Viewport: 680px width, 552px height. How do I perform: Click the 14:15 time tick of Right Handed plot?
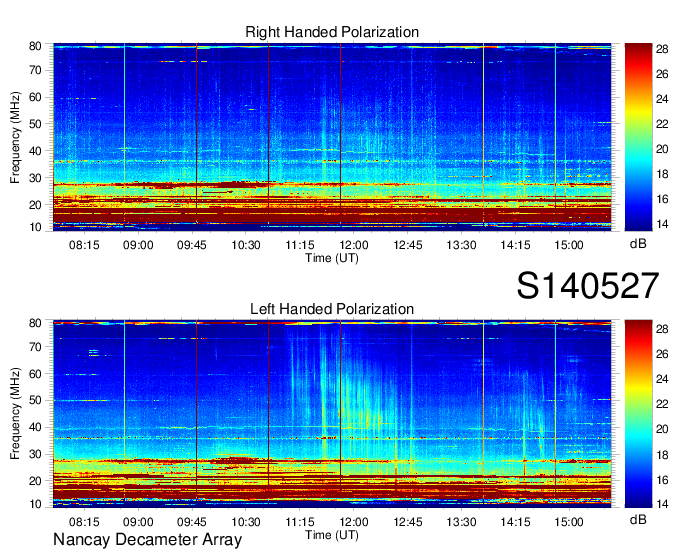click(515, 245)
